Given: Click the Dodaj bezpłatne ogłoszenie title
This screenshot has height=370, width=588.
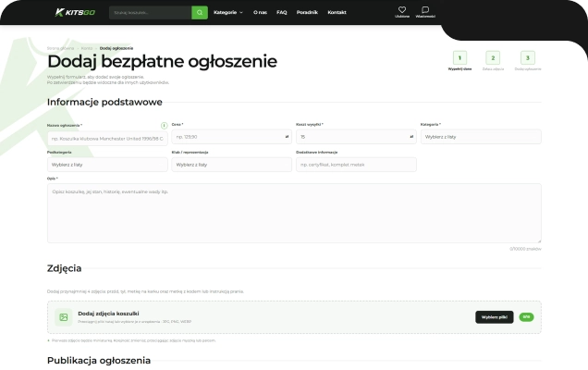Looking at the screenshot, I should [163, 62].
